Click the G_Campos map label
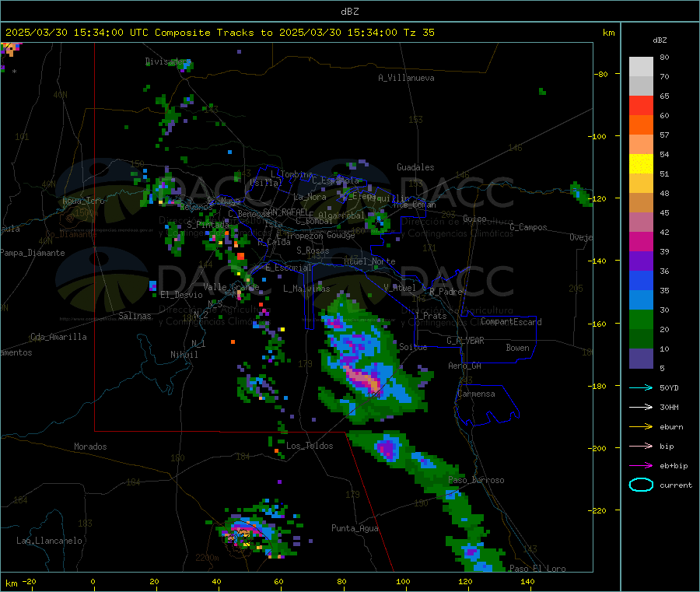This screenshot has height=592, width=700. (529, 227)
